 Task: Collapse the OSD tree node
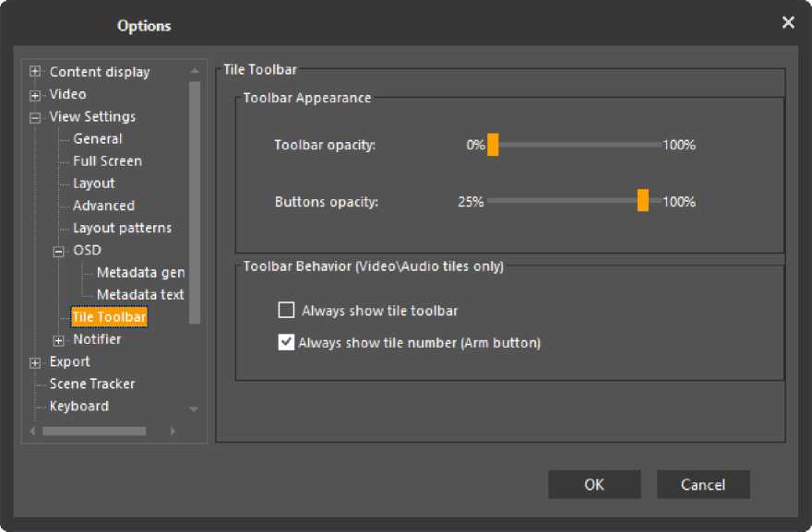59,251
